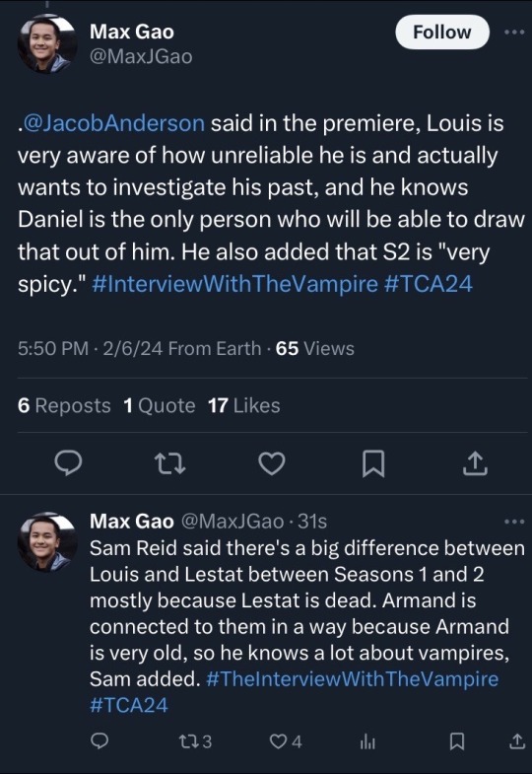Screen dimensions: 532x774
Task: Follow Max Gao
Action: pos(442,33)
